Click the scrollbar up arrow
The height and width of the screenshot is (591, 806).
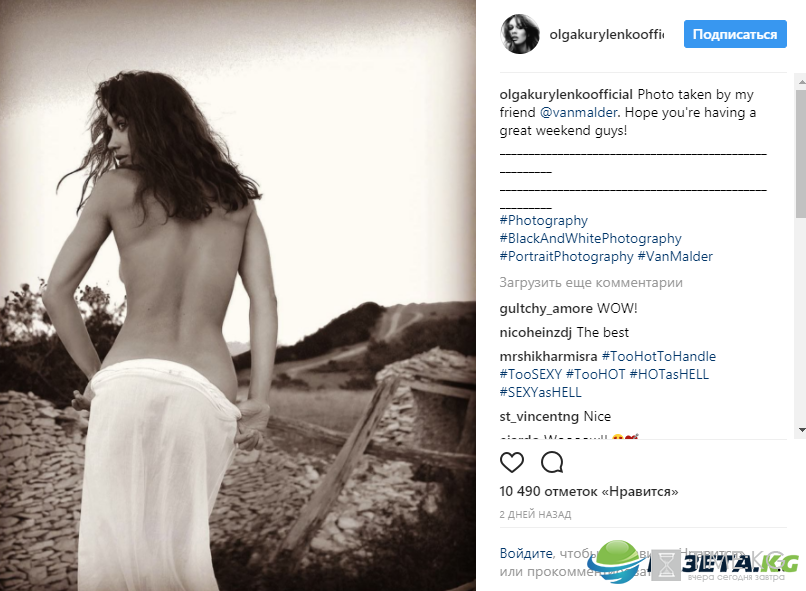pyautogui.click(x=801, y=82)
